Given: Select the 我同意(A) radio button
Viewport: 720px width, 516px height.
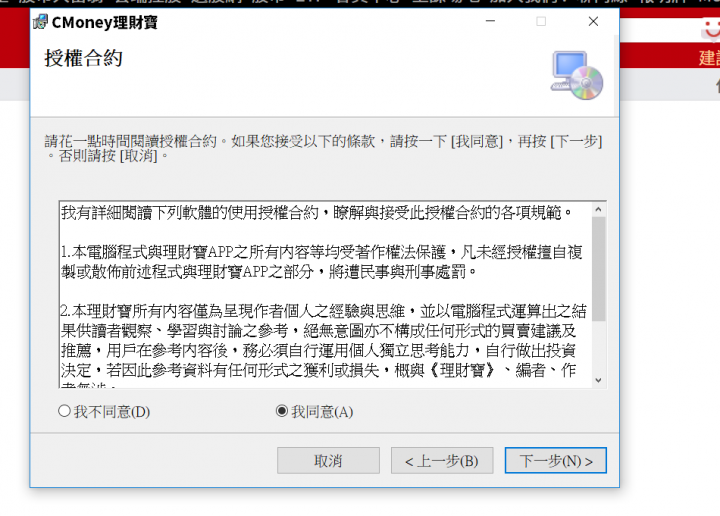Looking at the screenshot, I should pyautogui.click(x=282, y=411).
